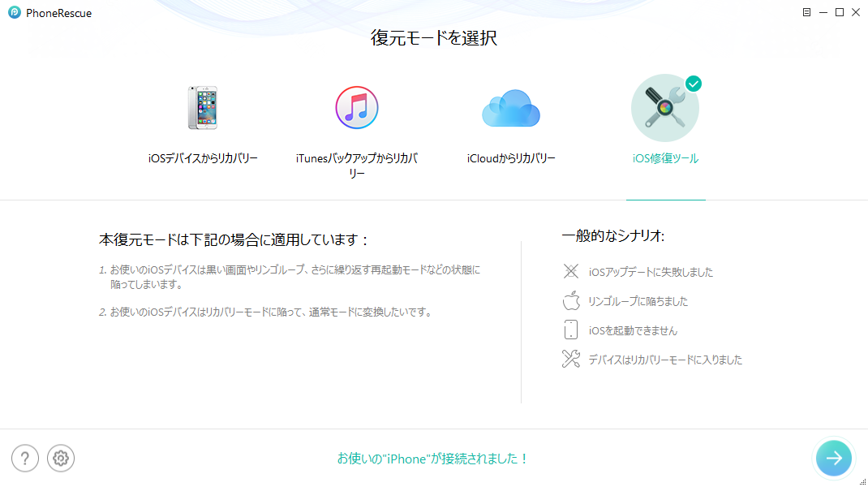Image resolution: width=868 pixels, height=487 pixels.
Task: Switch to iTunesバックアップからリカバリー mode label
Action: [357, 166]
